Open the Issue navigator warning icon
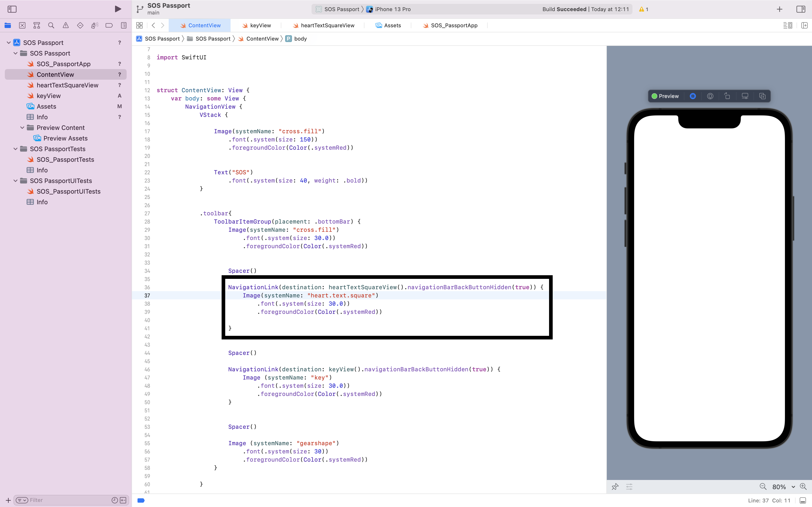The height and width of the screenshot is (507, 812). pos(66,26)
